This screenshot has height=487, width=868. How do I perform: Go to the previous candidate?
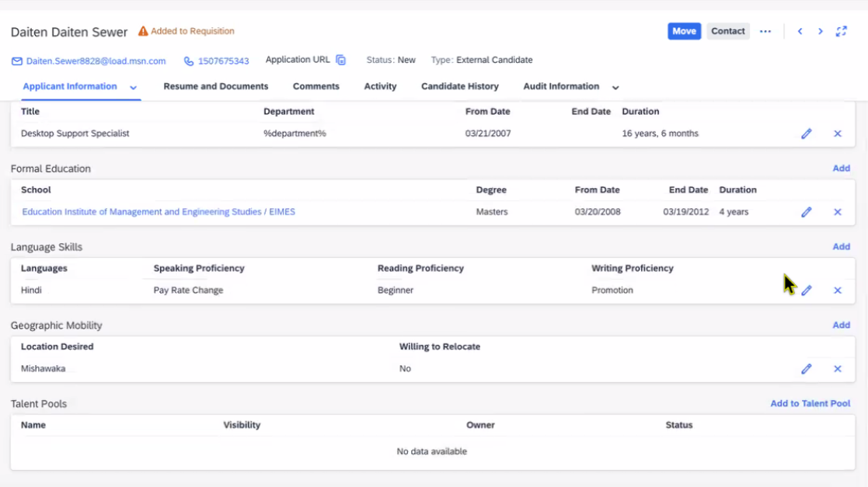(x=800, y=32)
